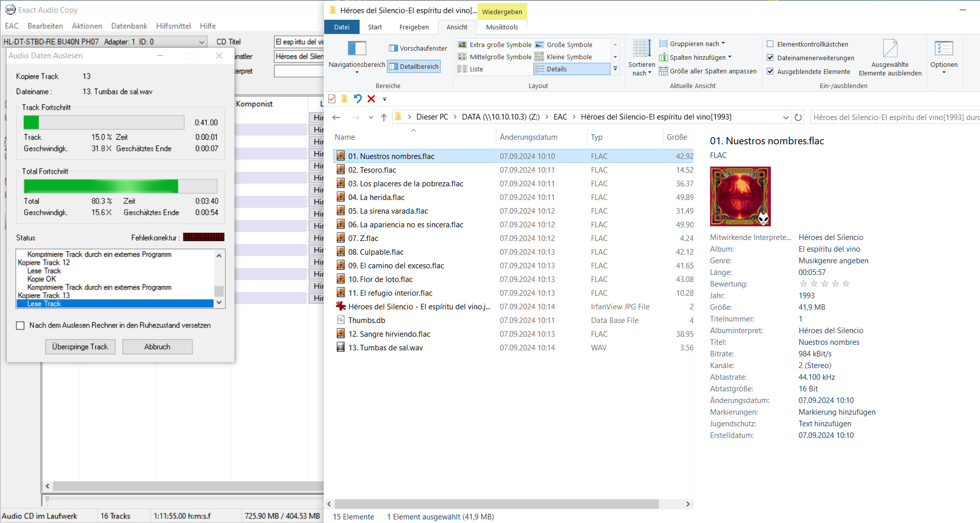
Task: Click the red delete X in quick access toolbar
Action: (x=371, y=99)
